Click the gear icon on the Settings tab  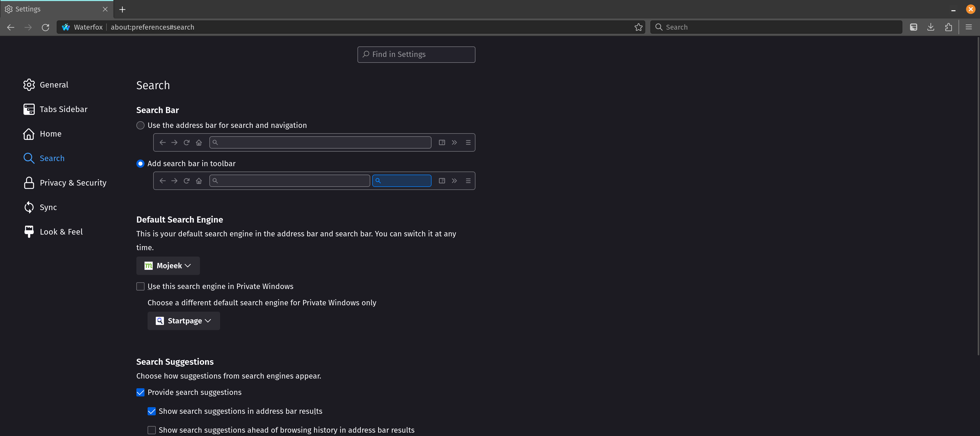tap(9, 9)
